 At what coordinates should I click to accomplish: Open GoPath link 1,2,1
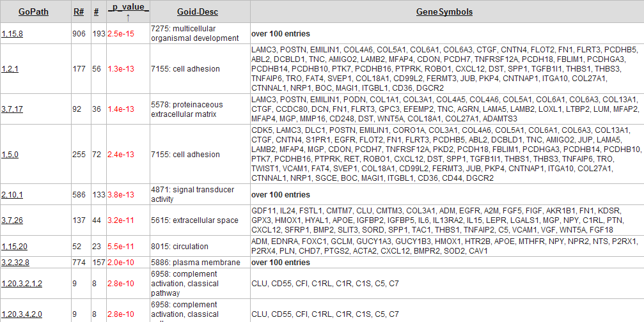click(x=10, y=68)
